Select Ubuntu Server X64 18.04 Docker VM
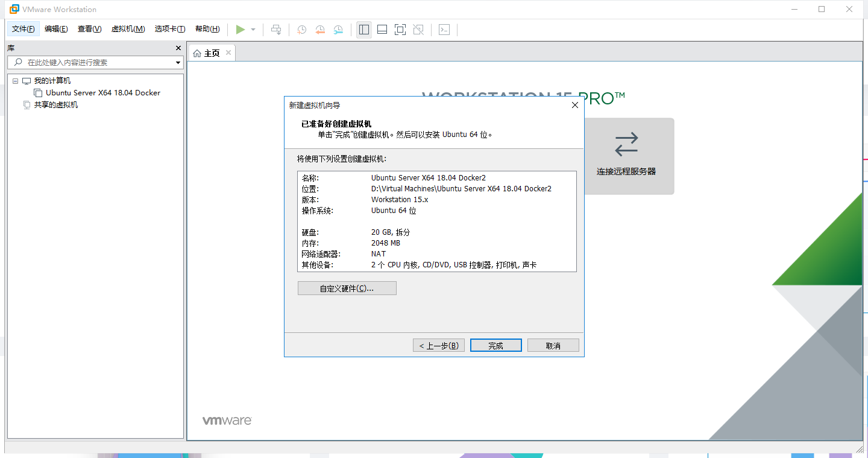The image size is (868, 458). click(103, 93)
